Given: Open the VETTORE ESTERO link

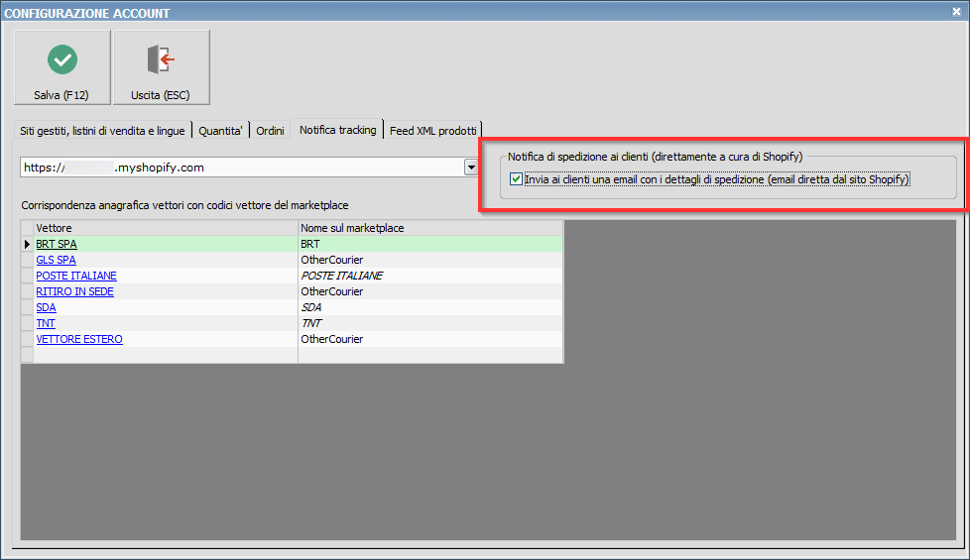Looking at the screenshot, I should 79,339.
